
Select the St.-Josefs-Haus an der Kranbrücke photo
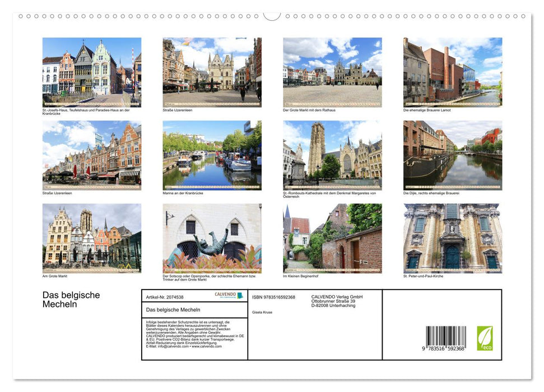click(x=92, y=72)
